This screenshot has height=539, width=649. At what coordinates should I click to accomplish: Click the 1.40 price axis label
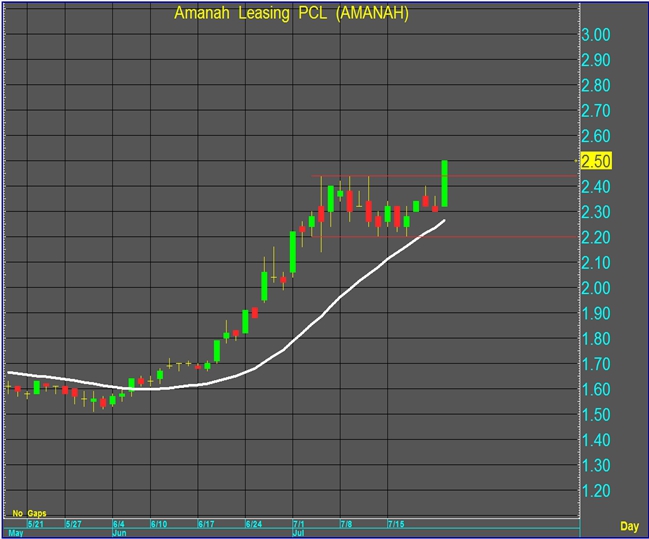coord(596,440)
